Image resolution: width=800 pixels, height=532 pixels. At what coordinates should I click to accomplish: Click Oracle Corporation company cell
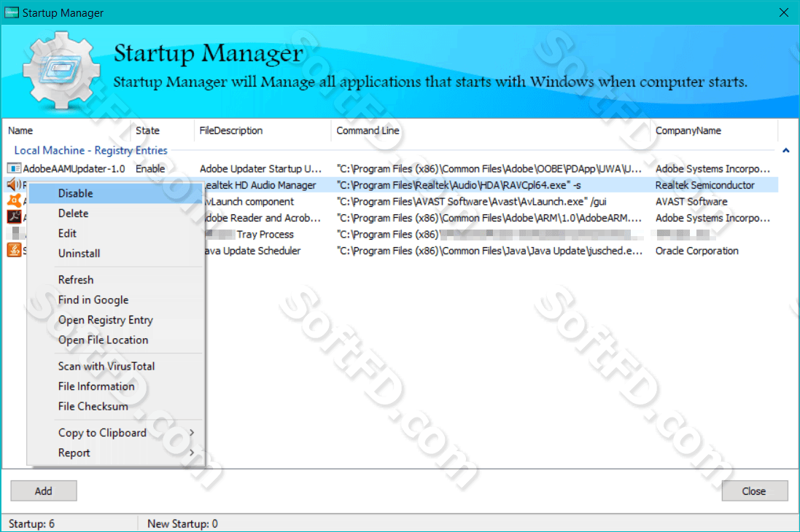[697, 251]
